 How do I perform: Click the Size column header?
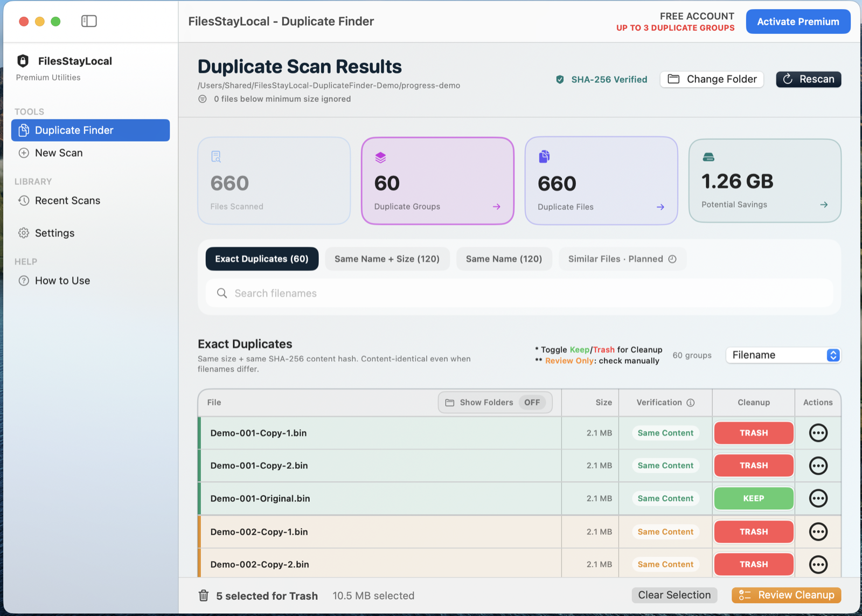pyautogui.click(x=603, y=403)
